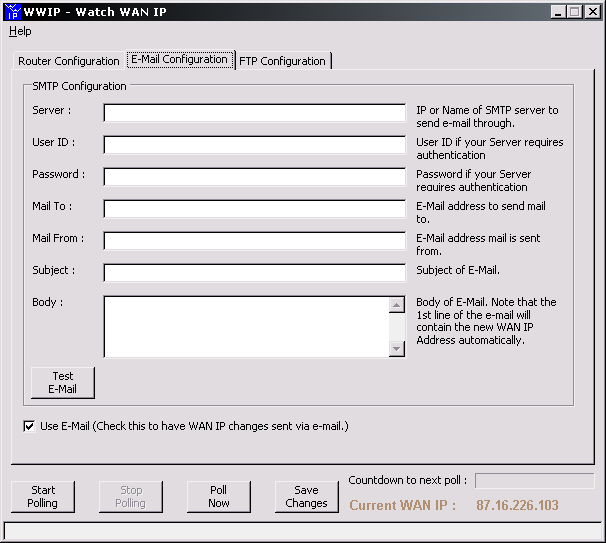Maximize the WWIP window
This screenshot has width=606, height=543.
[x=576, y=12]
